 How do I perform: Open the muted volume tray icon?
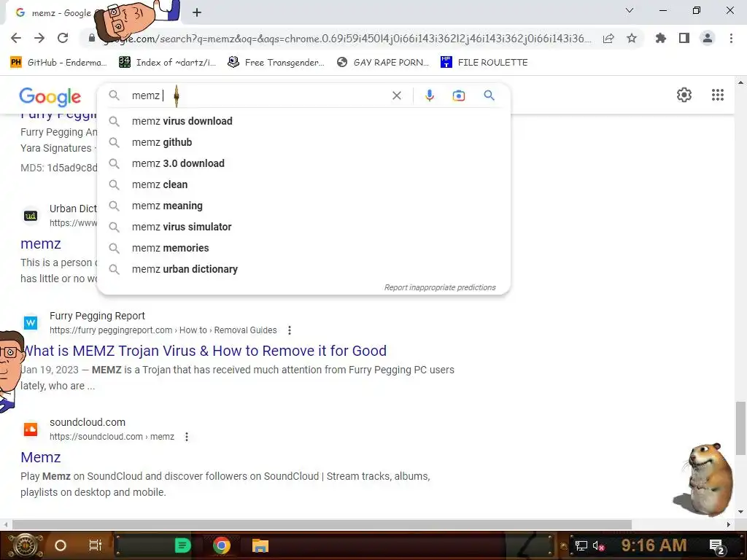click(598, 545)
